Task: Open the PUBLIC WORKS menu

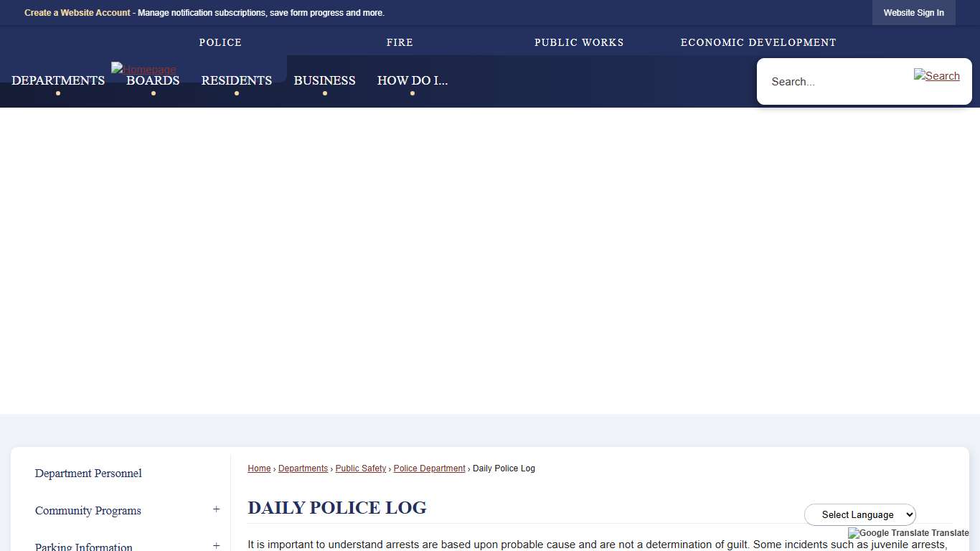Action: pyautogui.click(x=579, y=42)
